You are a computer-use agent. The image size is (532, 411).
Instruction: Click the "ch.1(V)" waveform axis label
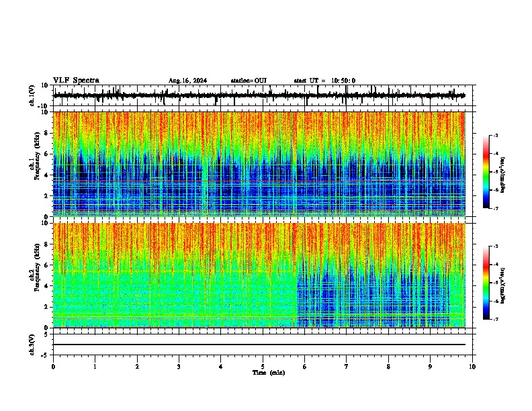[x=32, y=95]
